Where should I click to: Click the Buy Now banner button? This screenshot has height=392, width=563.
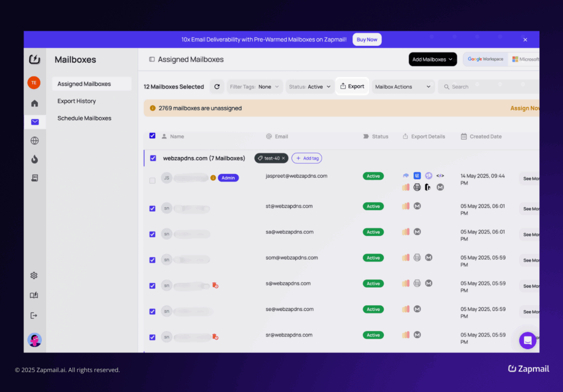367,39
